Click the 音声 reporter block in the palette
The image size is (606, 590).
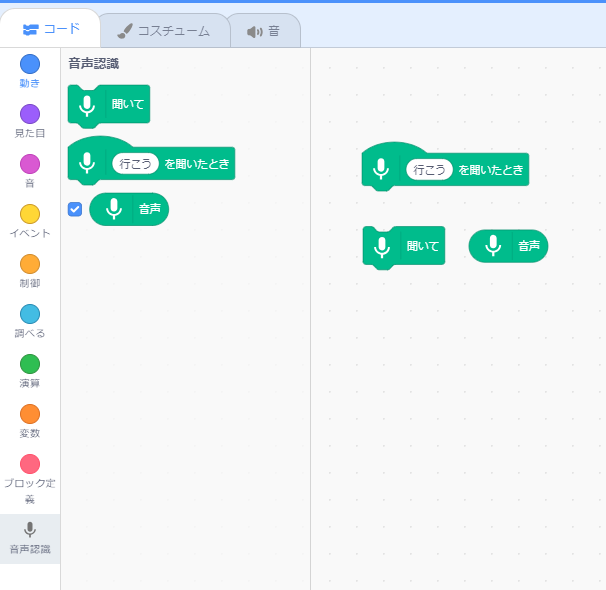(x=129, y=209)
